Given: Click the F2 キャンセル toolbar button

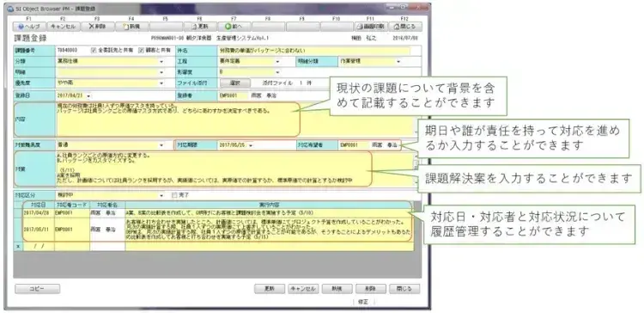Looking at the screenshot, I should [64, 27].
